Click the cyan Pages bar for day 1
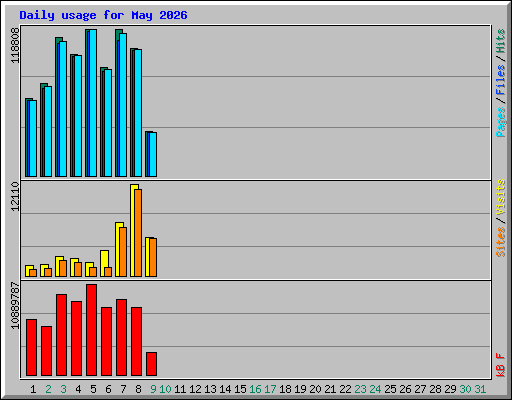The height and width of the screenshot is (400, 512). point(33,138)
